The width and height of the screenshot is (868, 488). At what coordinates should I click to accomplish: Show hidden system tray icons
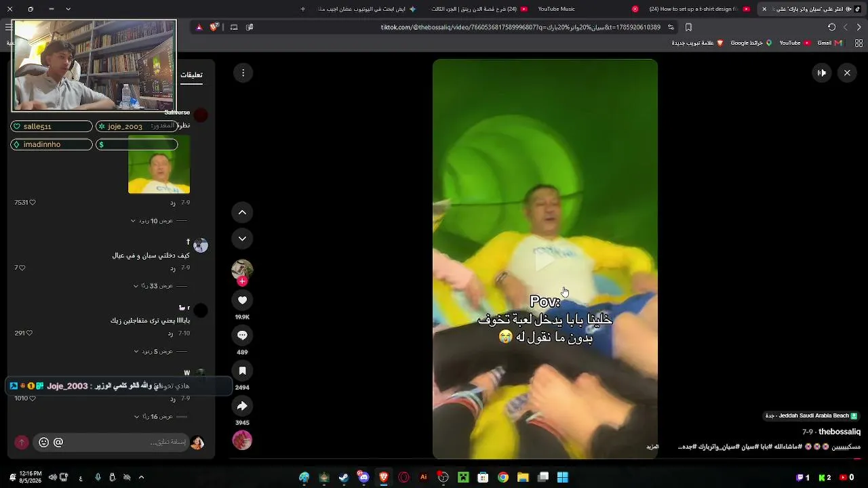(141, 477)
